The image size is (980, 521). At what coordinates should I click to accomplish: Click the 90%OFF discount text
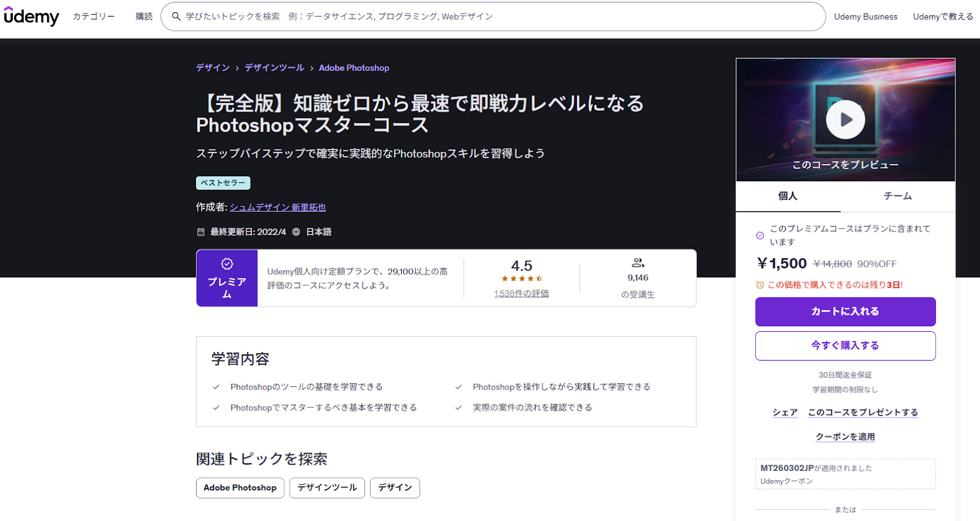[877, 264]
